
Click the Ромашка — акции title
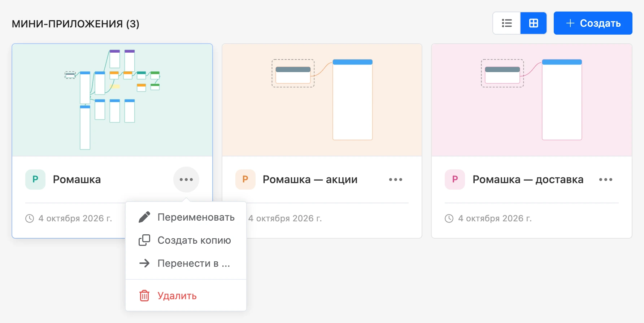pos(310,180)
